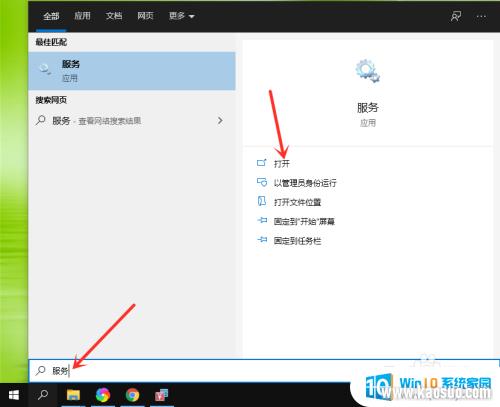Choose 以管理员身份运行

click(305, 183)
